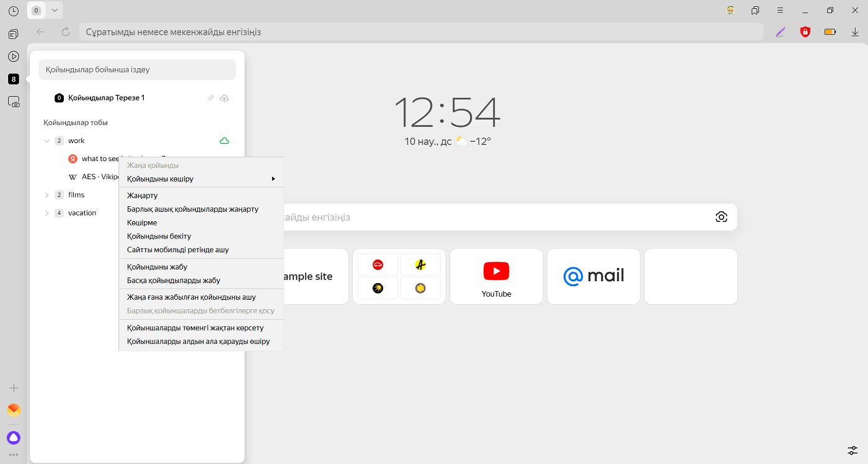This screenshot has width=868, height=464.
Task: Choose Басқа қойындыларды жабу menu entry
Action: (x=174, y=281)
